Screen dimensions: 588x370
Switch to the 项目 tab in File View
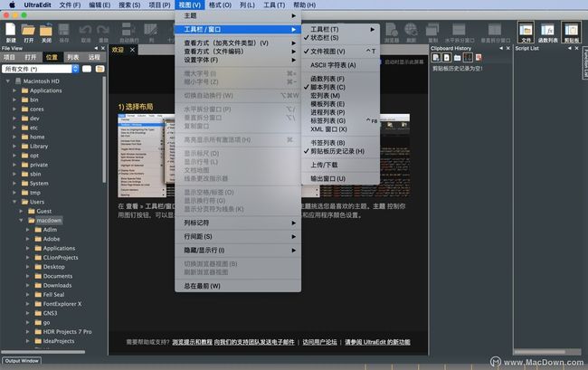(9, 57)
